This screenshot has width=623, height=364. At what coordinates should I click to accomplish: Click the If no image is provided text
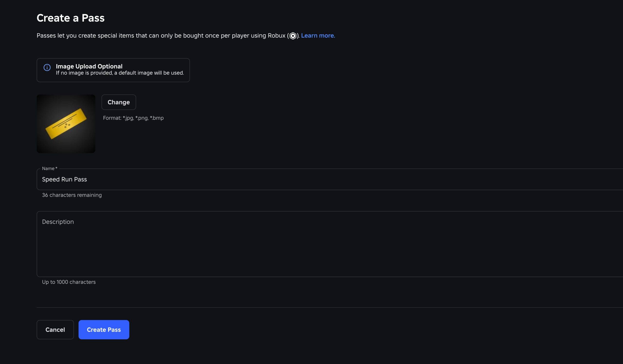120,73
